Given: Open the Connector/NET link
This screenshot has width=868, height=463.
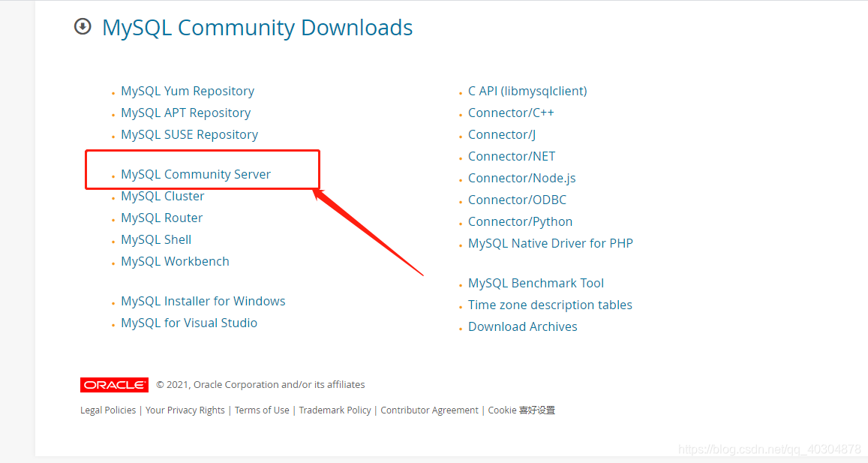Looking at the screenshot, I should coord(512,156).
